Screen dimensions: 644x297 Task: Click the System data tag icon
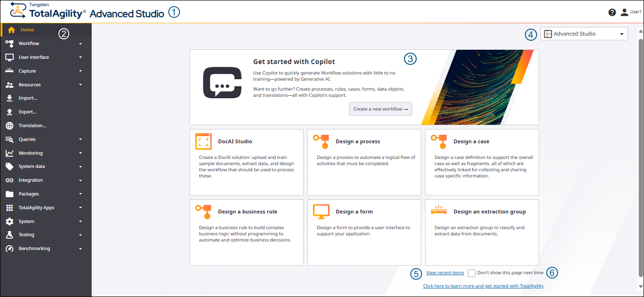pyautogui.click(x=9, y=167)
